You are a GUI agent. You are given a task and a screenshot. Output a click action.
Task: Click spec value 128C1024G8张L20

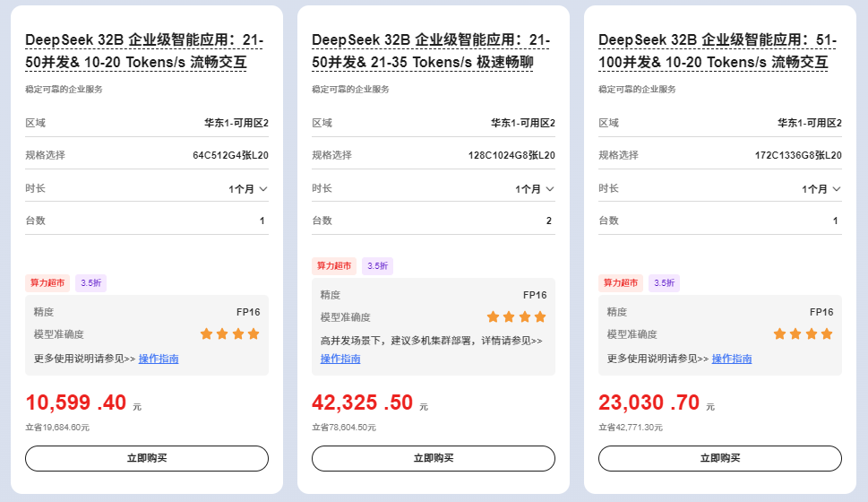(511, 155)
